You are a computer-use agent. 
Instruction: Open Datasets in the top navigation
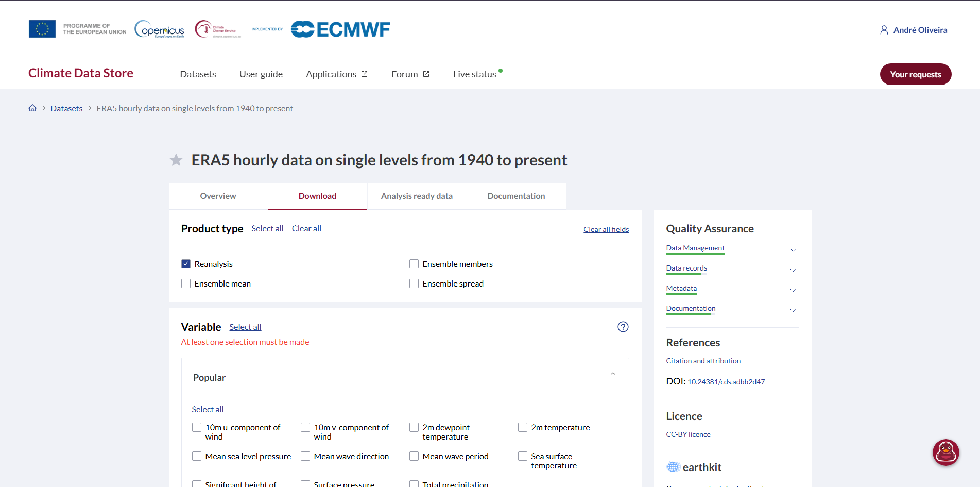click(198, 74)
